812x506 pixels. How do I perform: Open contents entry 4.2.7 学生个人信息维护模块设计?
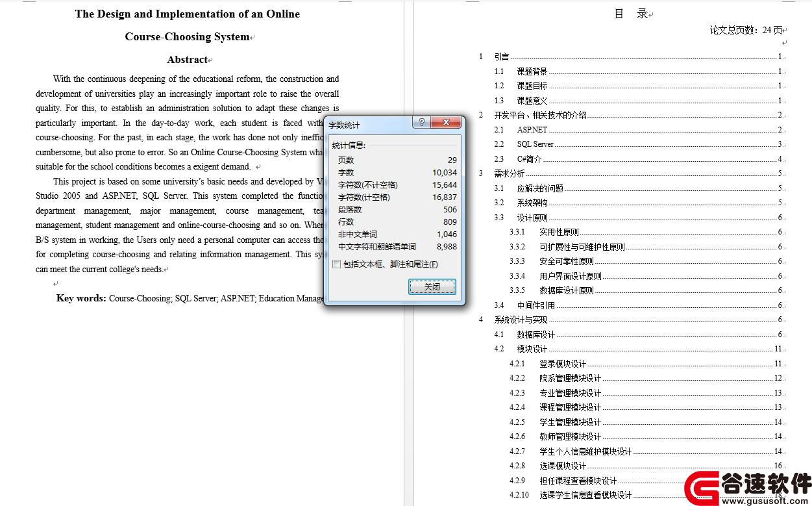click(x=646, y=451)
